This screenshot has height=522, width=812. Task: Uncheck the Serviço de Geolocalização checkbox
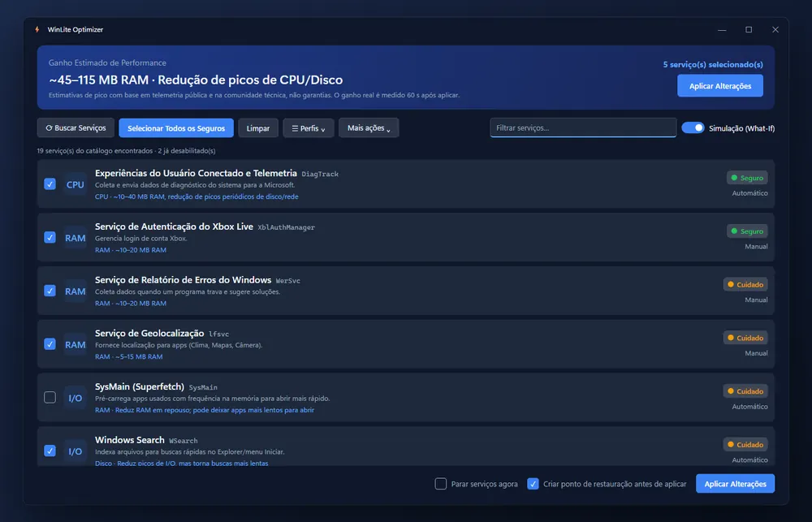coord(50,344)
